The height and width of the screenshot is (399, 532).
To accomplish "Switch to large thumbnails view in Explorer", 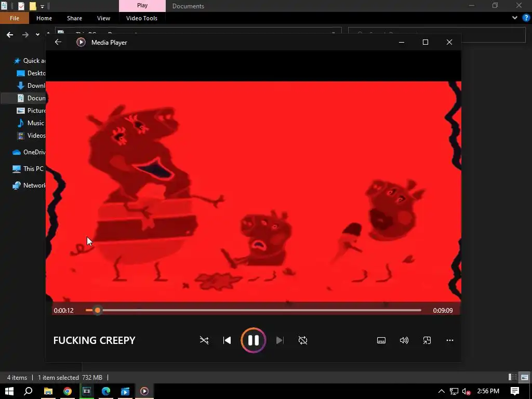I will click(525, 377).
